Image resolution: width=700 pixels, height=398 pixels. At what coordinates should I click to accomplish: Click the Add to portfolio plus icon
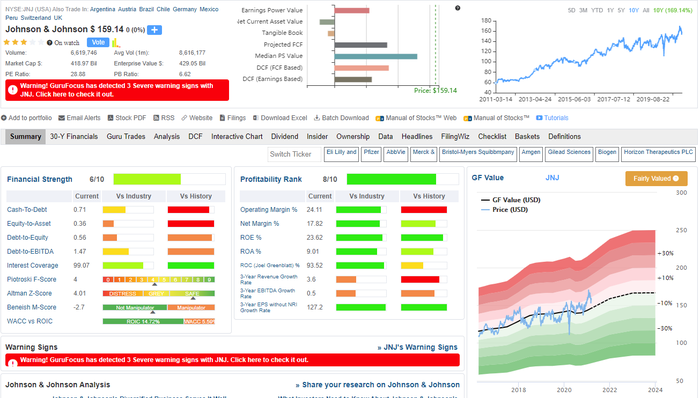[x=4, y=118]
